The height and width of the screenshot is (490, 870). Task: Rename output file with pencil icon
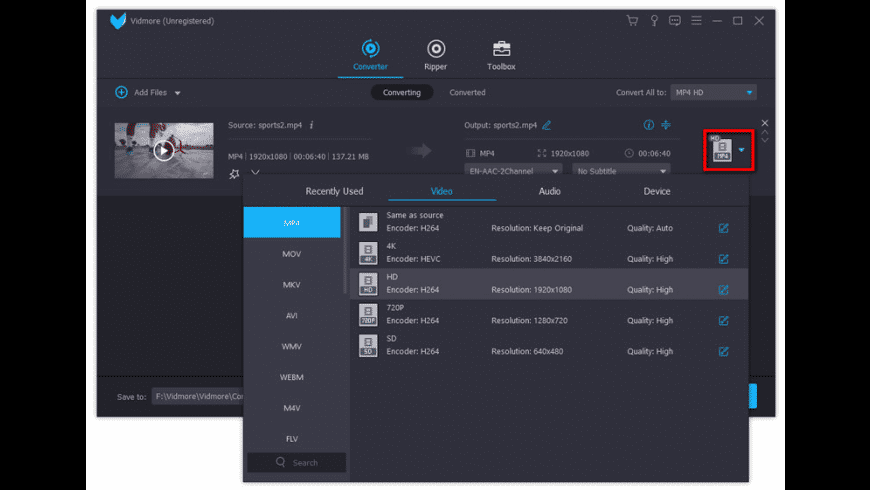[547, 125]
